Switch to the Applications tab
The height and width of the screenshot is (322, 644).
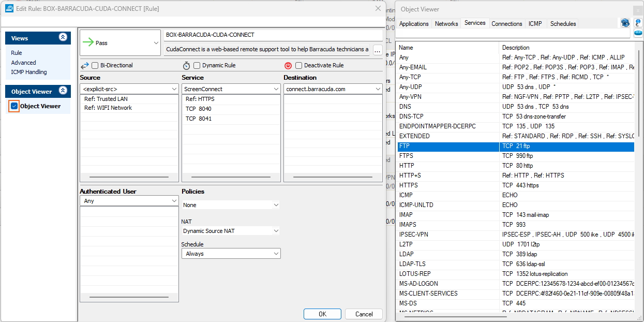(x=414, y=24)
